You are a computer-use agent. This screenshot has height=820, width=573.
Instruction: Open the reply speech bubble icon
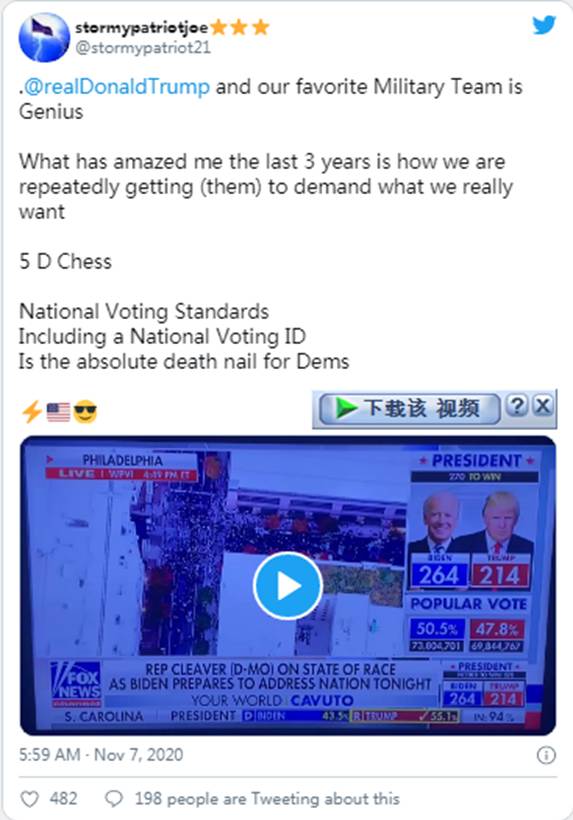pos(113,799)
